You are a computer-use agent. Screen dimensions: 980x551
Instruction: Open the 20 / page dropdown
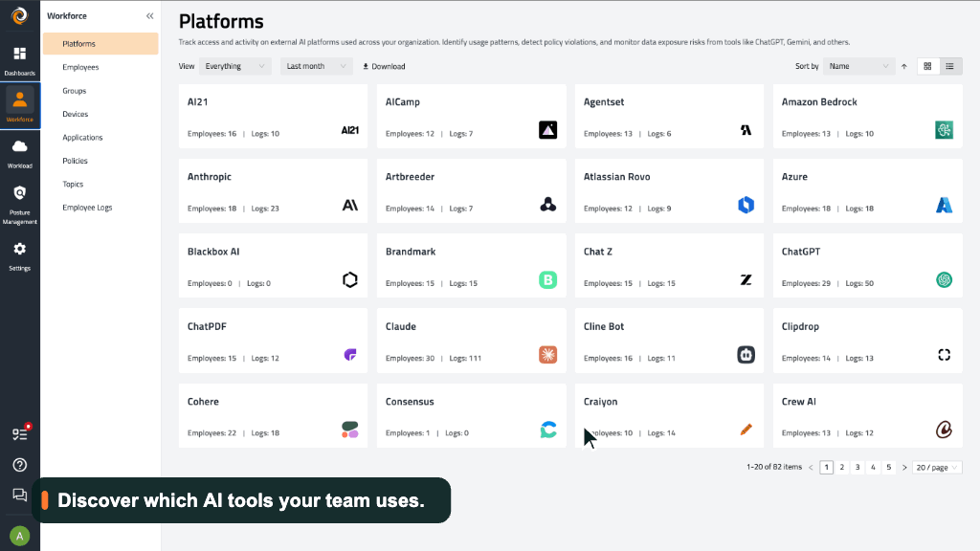click(937, 467)
